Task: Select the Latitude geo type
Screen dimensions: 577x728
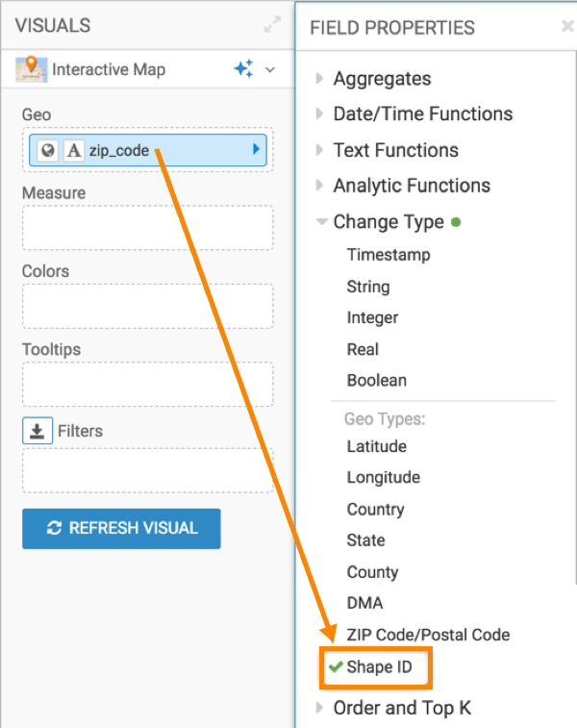Action: pyautogui.click(x=376, y=446)
